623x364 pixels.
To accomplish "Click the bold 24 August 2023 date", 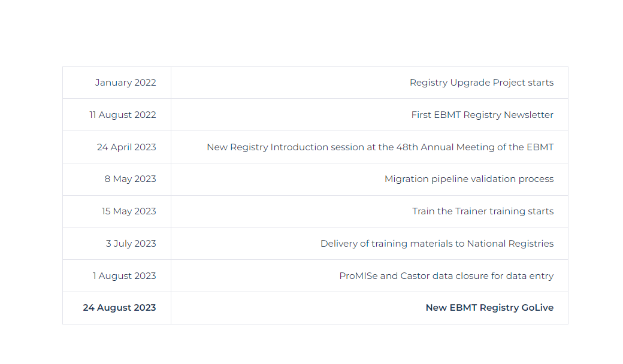I will (x=119, y=308).
